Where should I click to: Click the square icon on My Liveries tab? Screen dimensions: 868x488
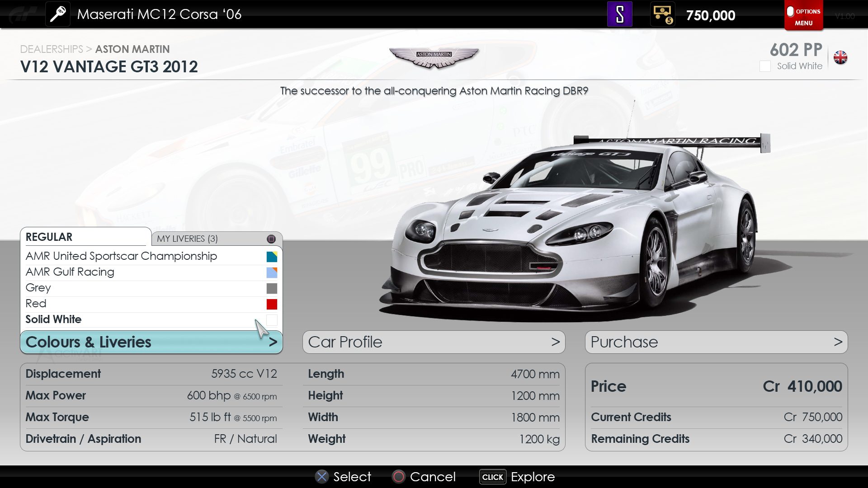(271, 239)
